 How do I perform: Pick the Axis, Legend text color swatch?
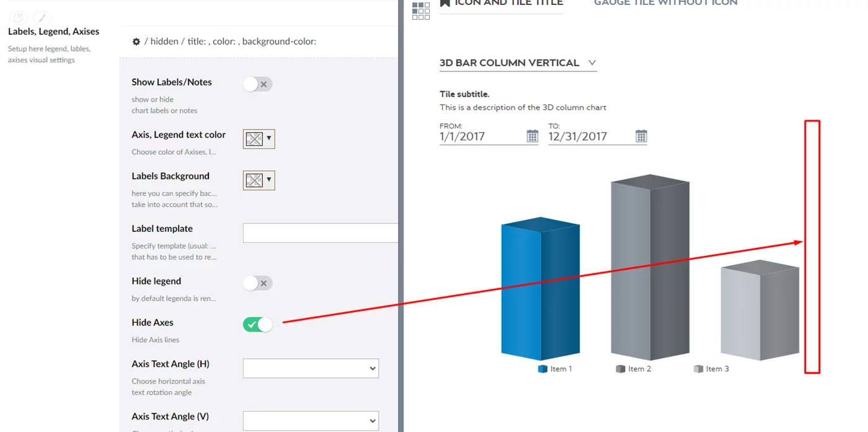point(259,139)
